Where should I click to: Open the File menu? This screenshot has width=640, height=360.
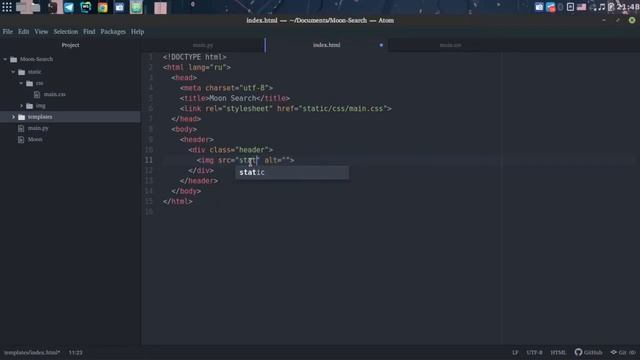(x=7, y=31)
